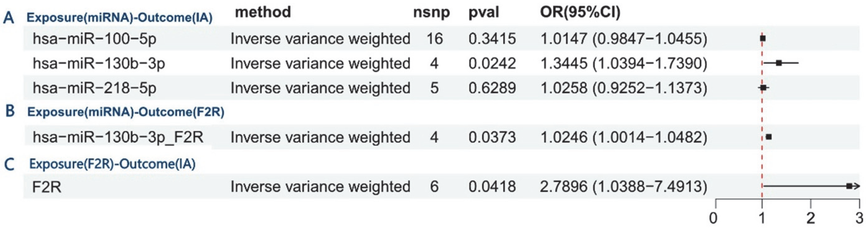Click the Exposure(F2R)-Outcome(IA) section heading

tap(112, 164)
